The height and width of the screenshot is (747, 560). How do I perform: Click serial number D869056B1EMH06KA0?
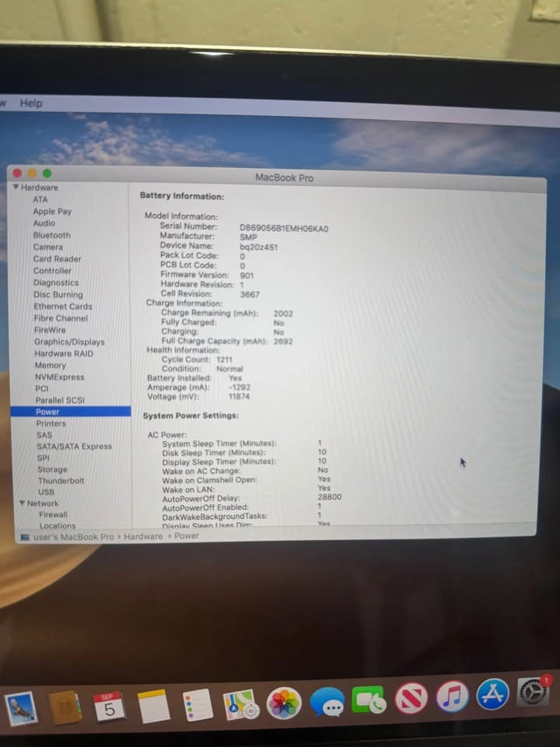[x=284, y=229]
